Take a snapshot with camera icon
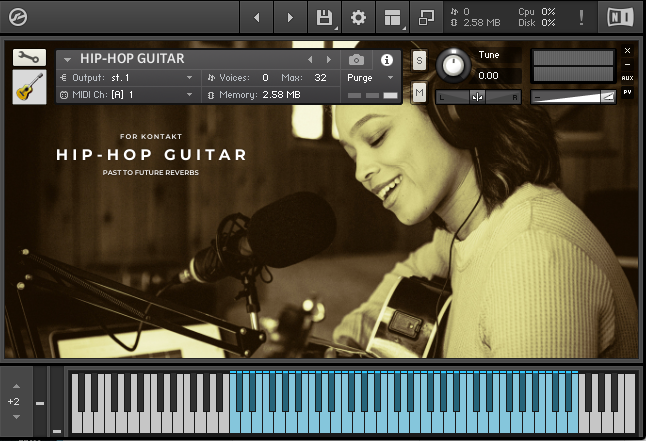646x441 pixels. click(356, 59)
